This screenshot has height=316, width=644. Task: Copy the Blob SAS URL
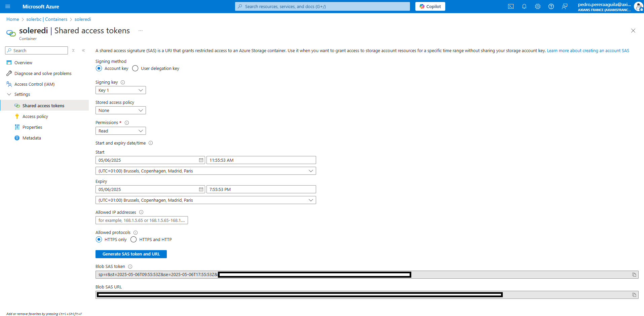(634, 295)
